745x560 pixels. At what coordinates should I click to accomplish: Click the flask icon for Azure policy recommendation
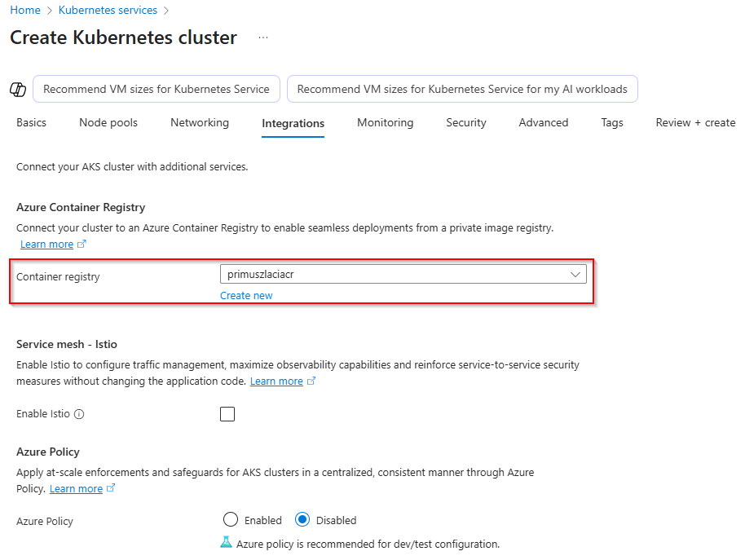[227, 542]
